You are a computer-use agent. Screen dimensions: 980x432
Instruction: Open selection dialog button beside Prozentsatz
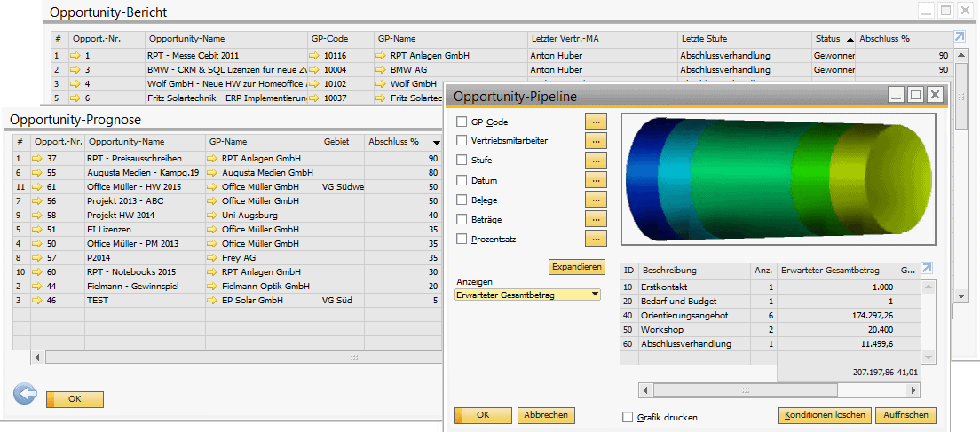pyautogui.click(x=596, y=238)
